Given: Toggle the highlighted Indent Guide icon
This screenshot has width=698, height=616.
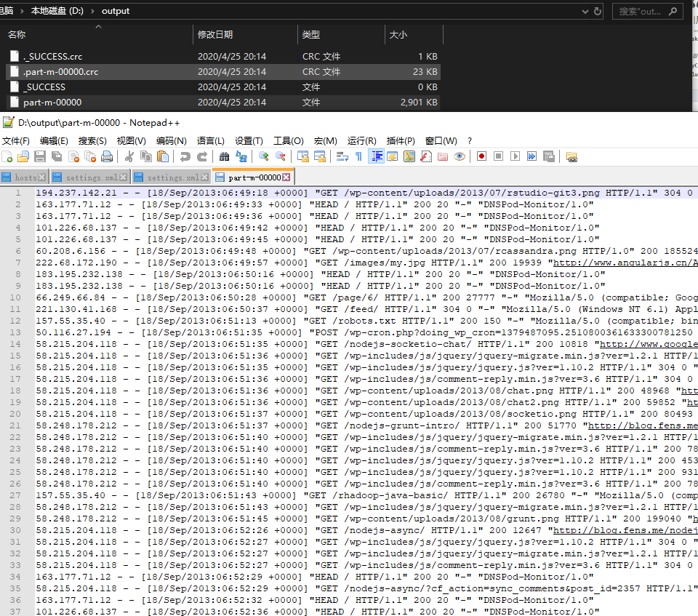Looking at the screenshot, I should pos(376,156).
